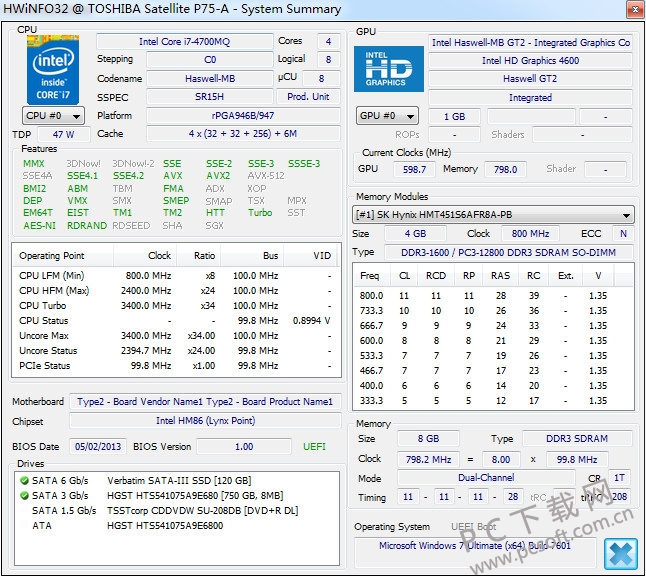Click the Freq column header in memory timings

(x=372, y=276)
